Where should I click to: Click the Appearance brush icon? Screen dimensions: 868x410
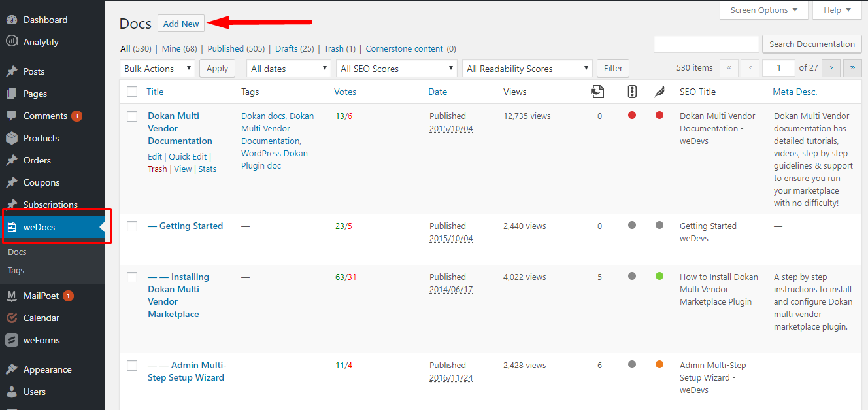pyautogui.click(x=12, y=369)
